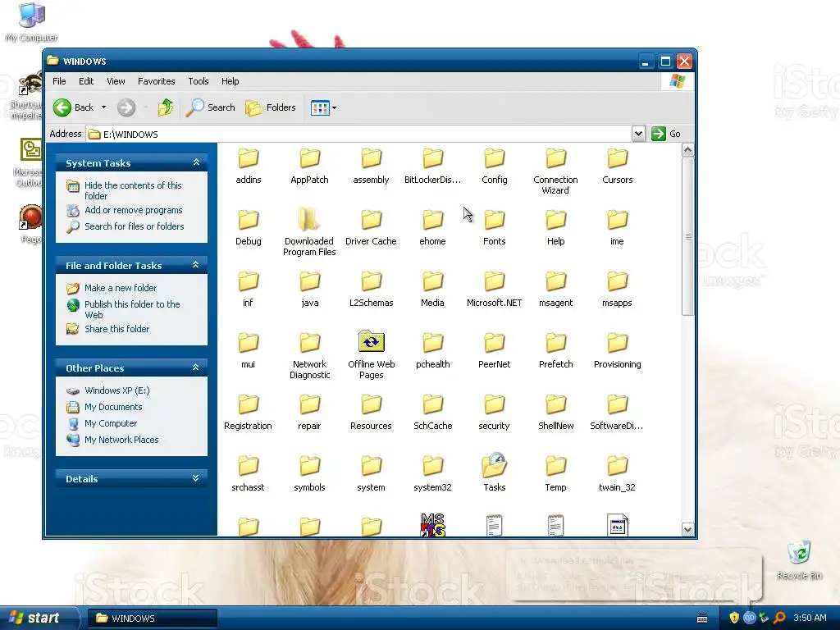Click the green Go button
The image size is (840, 630).
tap(666, 134)
